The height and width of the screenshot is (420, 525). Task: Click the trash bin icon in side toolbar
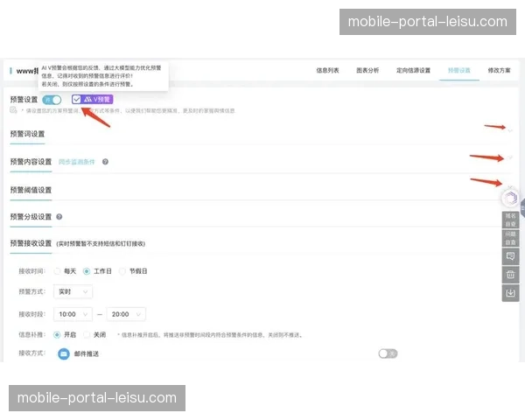click(x=510, y=275)
